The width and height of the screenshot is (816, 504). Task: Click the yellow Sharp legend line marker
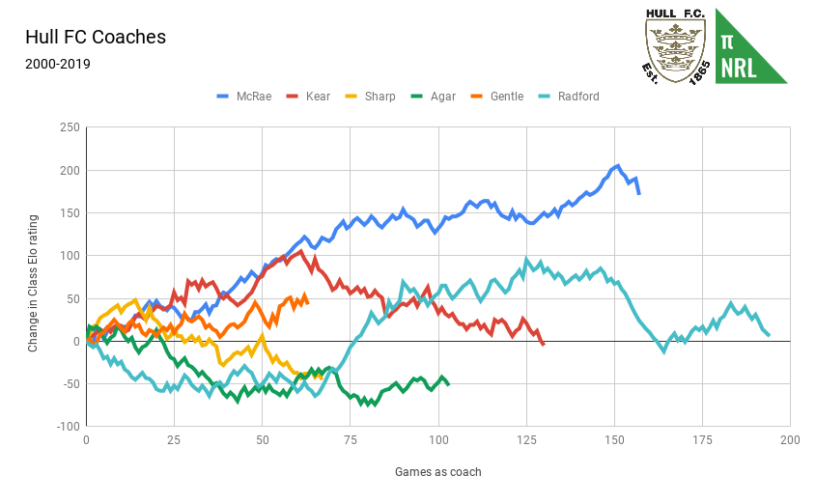tap(352, 97)
